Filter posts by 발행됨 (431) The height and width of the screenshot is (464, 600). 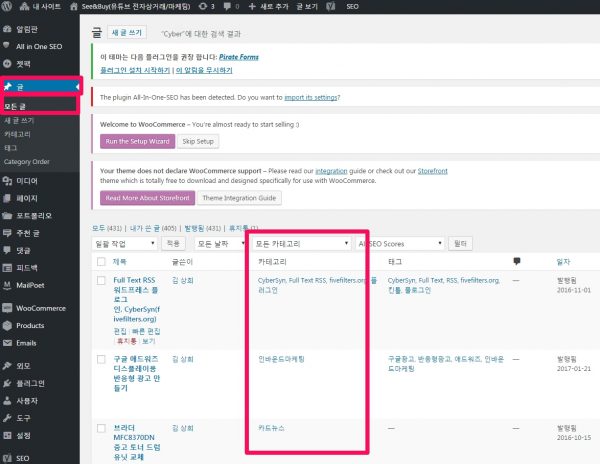203,228
